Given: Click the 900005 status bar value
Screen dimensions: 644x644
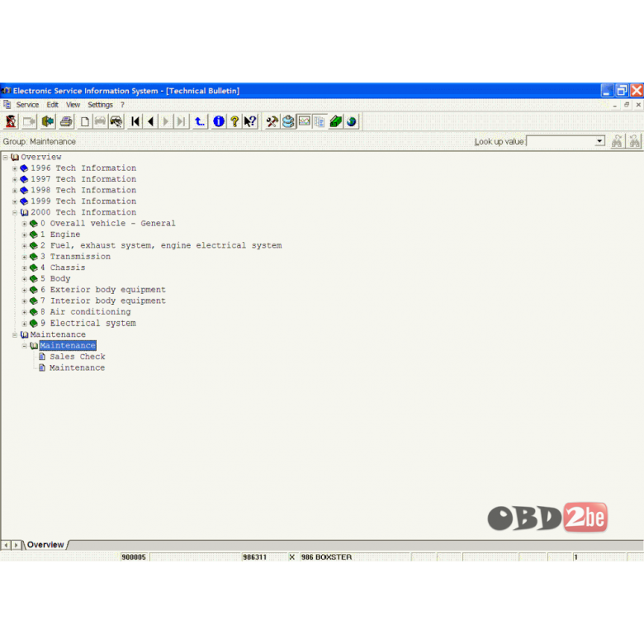Looking at the screenshot, I should point(134,557).
